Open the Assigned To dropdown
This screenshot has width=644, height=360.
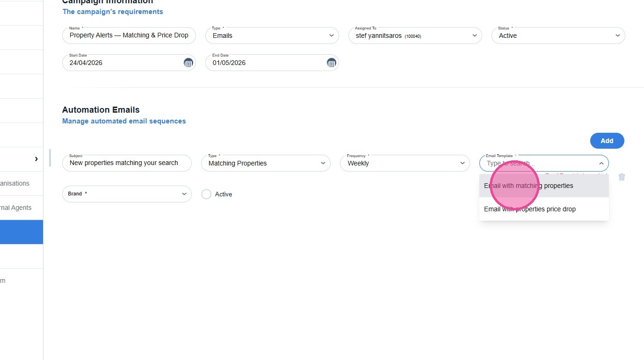tap(415, 36)
